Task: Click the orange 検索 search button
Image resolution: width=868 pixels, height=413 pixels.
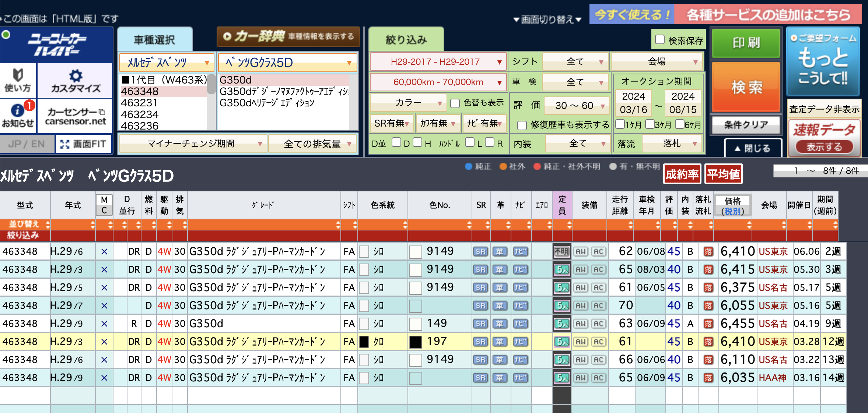Action: [x=746, y=87]
